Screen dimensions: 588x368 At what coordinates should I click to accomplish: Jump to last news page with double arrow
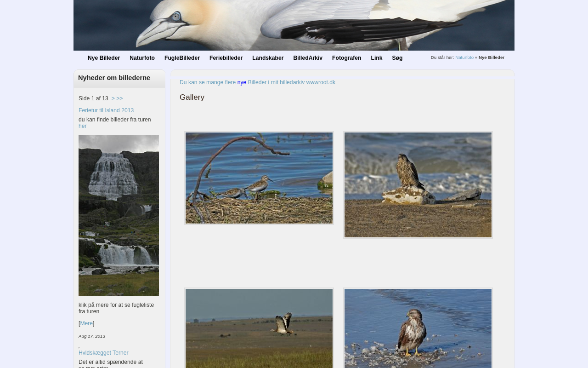[119, 98]
